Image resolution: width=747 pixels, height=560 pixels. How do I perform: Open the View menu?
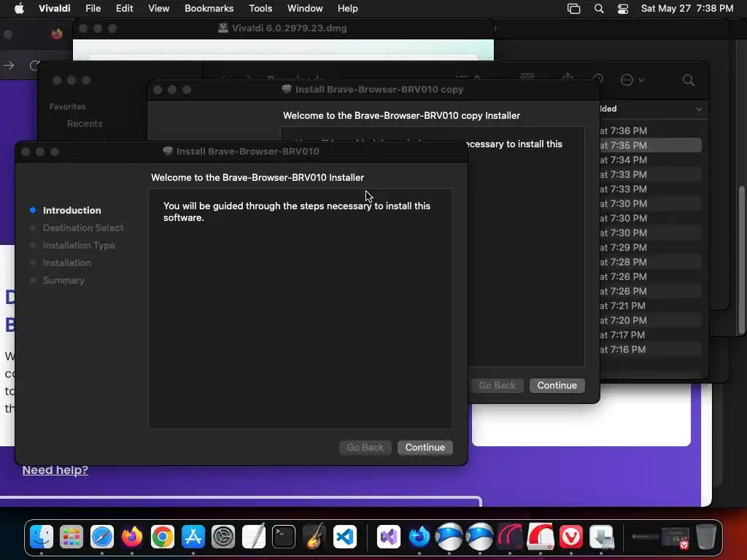[x=158, y=9]
